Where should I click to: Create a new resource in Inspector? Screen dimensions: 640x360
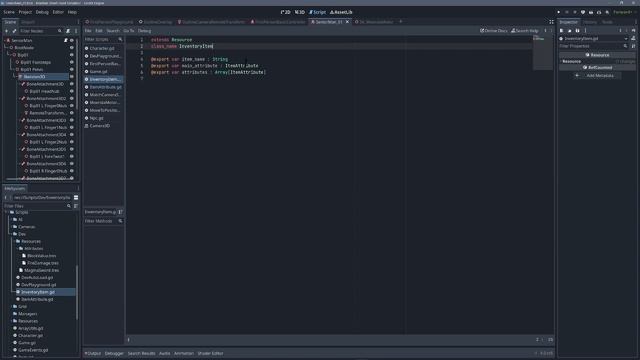pos(562,31)
